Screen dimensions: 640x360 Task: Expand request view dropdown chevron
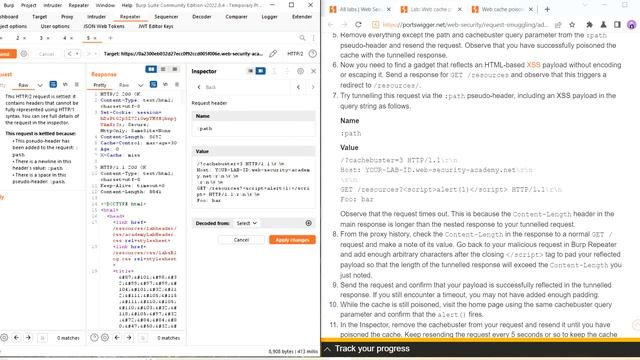(x=40, y=85)
